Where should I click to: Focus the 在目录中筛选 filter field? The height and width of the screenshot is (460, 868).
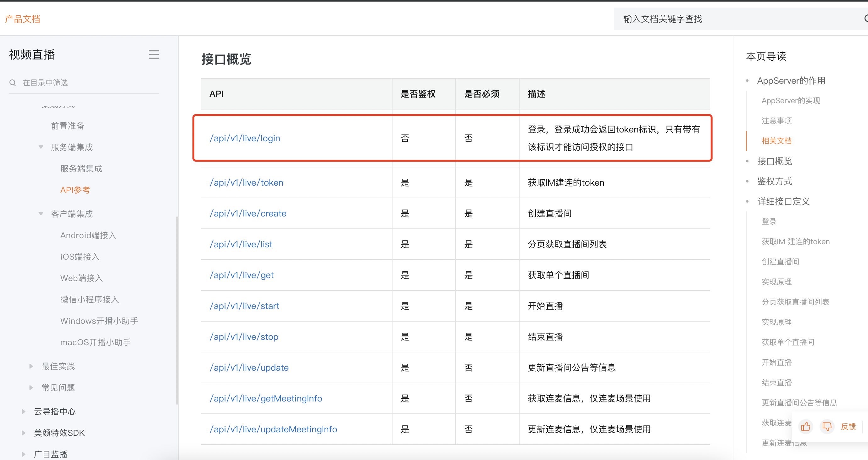pyautogui.click(x=84, y=82)
